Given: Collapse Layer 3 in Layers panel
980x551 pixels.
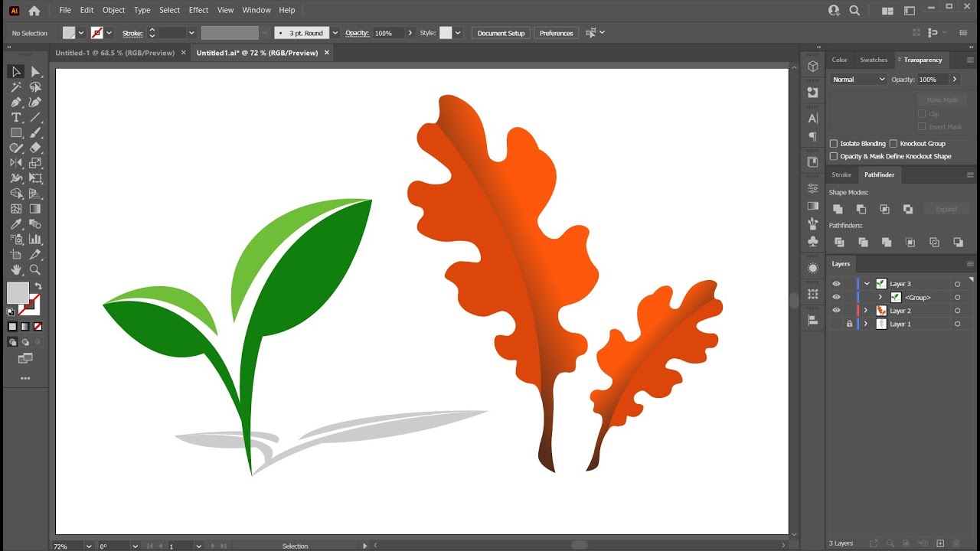Looking at the screenshot, I should pyautogui.click(x=867, y=284).
